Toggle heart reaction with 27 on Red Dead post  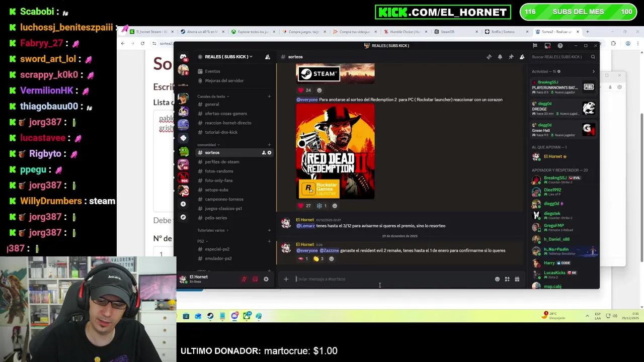click(x=304, y=206)
